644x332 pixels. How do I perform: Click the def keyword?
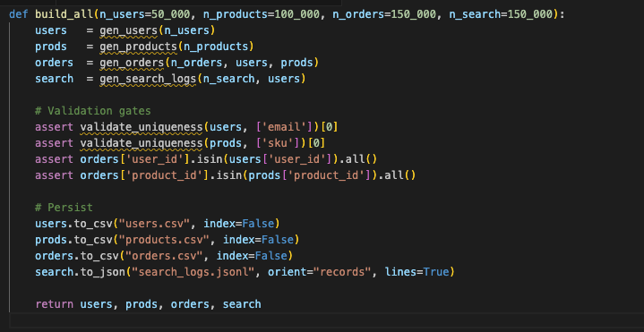pos(19,14)
